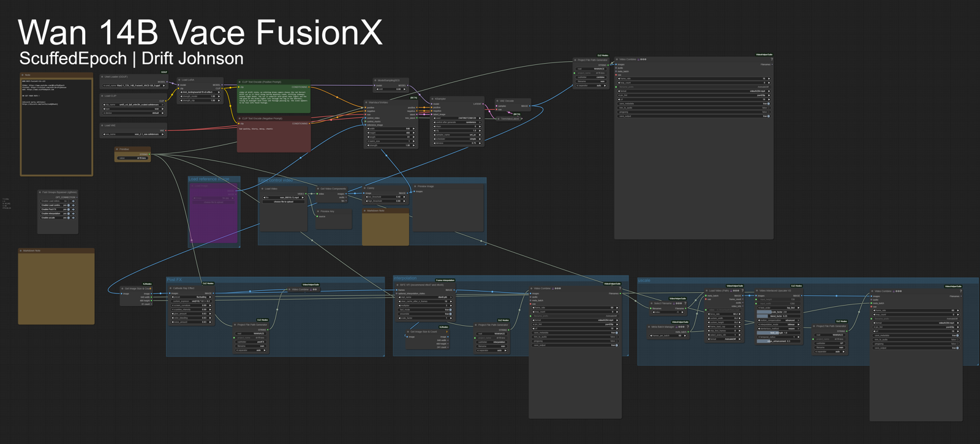Open preset dropdown in Cathode Ray Effect
980x444 pixels.
(191, 297)
